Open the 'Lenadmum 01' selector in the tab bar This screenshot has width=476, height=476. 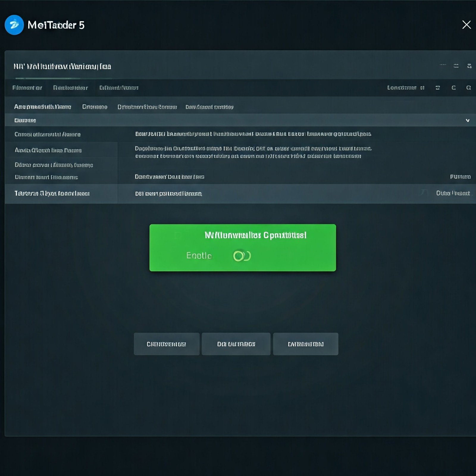(406, 88)
